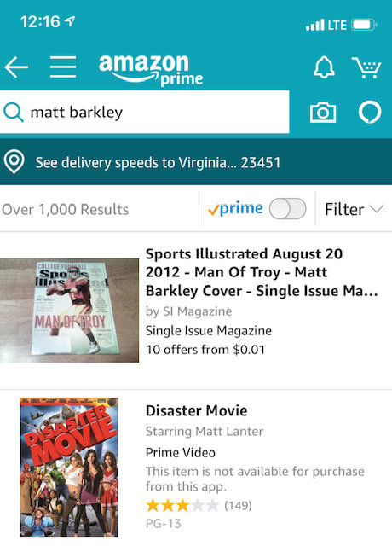Open the hamburger menu
392x546 pixels.
click(63, 67)
